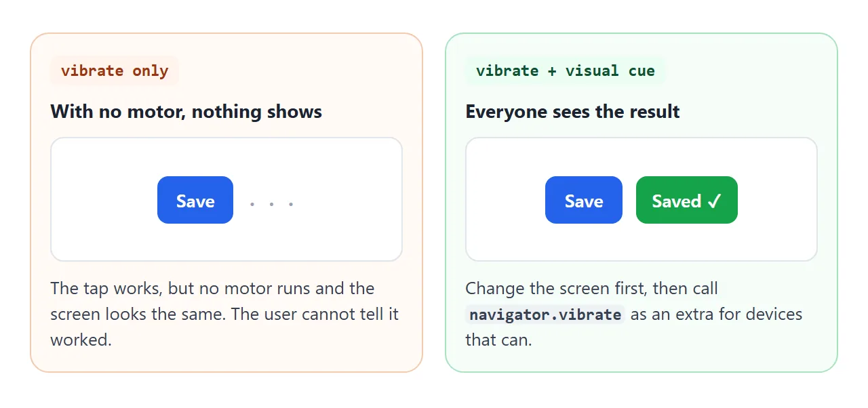The image size is (868, 408).
Task: Click the word "cue" in the green tag
Action: click(642, 70)
